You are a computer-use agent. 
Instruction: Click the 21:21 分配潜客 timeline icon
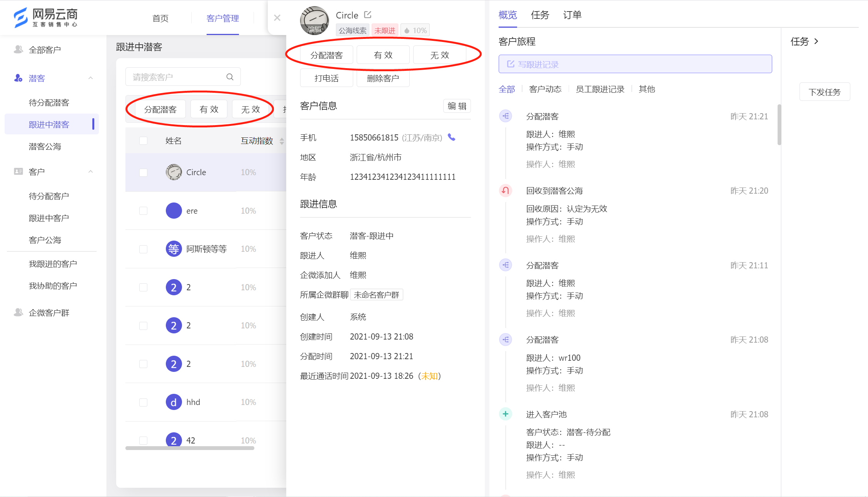[506, 116]
